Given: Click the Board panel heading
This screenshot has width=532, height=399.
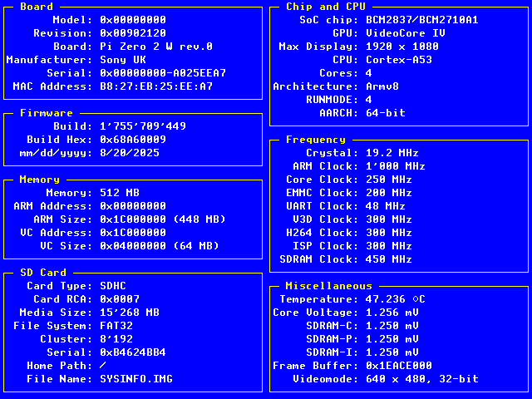Looking at the screenshot, I should pyautogui.click(x=37, y=7).
